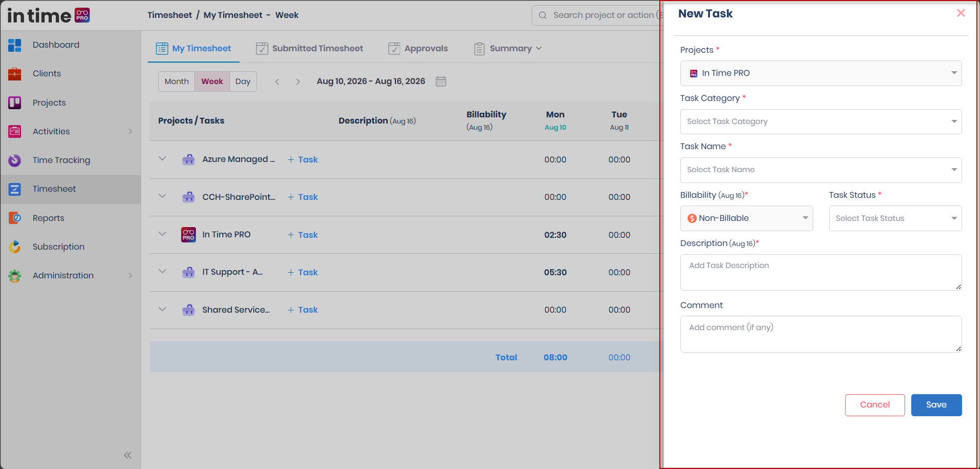Go to next week arrow
The image size is (980, 469).
click(298, 81)
